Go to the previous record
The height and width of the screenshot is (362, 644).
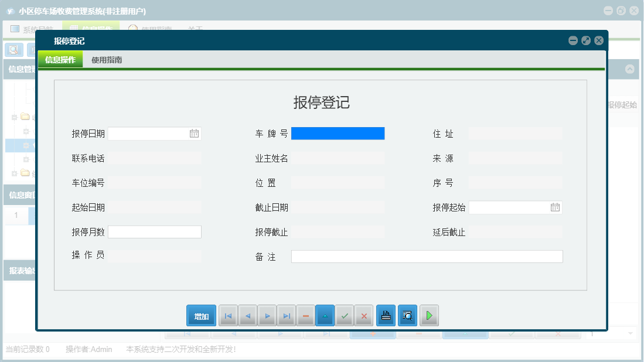pos(247,315)
